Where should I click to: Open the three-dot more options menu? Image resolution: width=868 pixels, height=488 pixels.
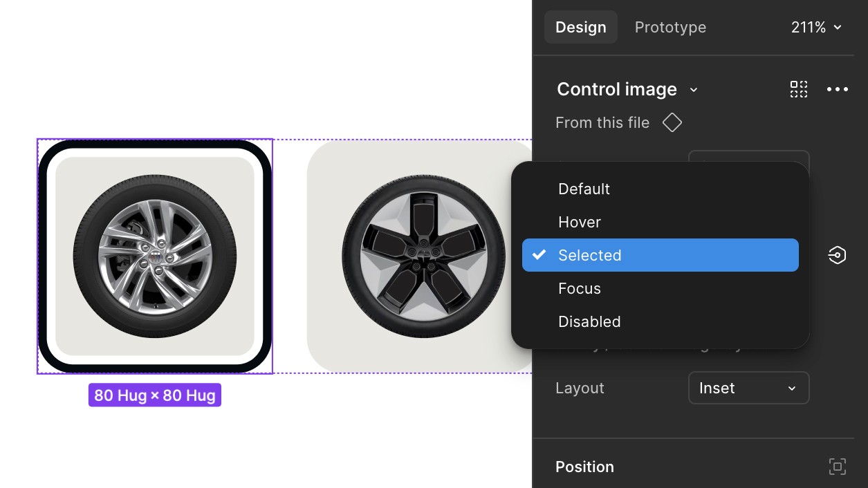[837, 89]
